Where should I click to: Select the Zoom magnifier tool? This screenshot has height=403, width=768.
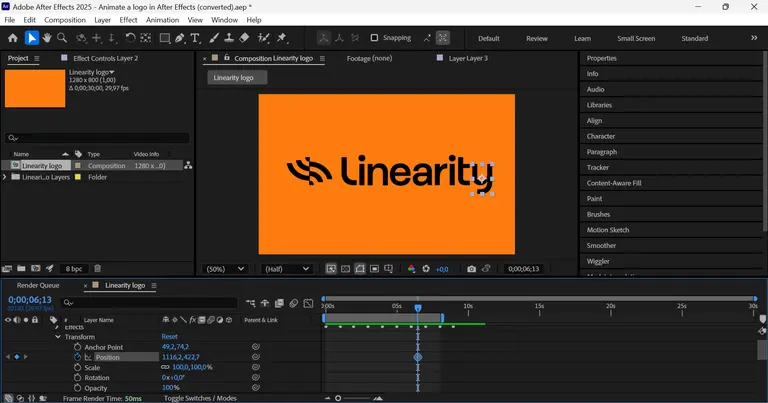click(62, 38)
